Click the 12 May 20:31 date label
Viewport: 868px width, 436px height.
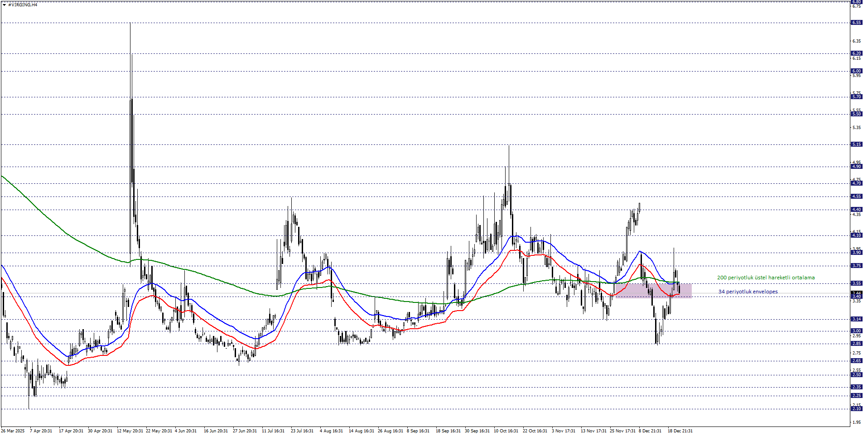(130, 431)
